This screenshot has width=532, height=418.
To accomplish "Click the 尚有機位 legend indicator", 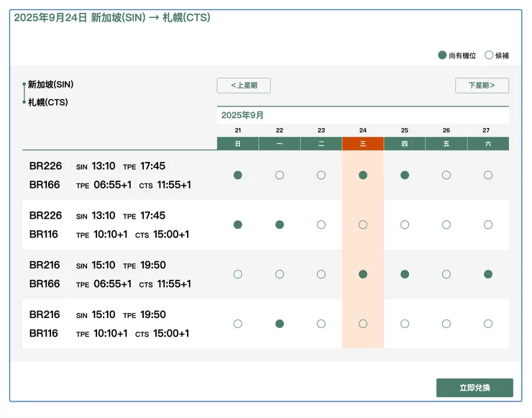I will [x=442, y=55].
